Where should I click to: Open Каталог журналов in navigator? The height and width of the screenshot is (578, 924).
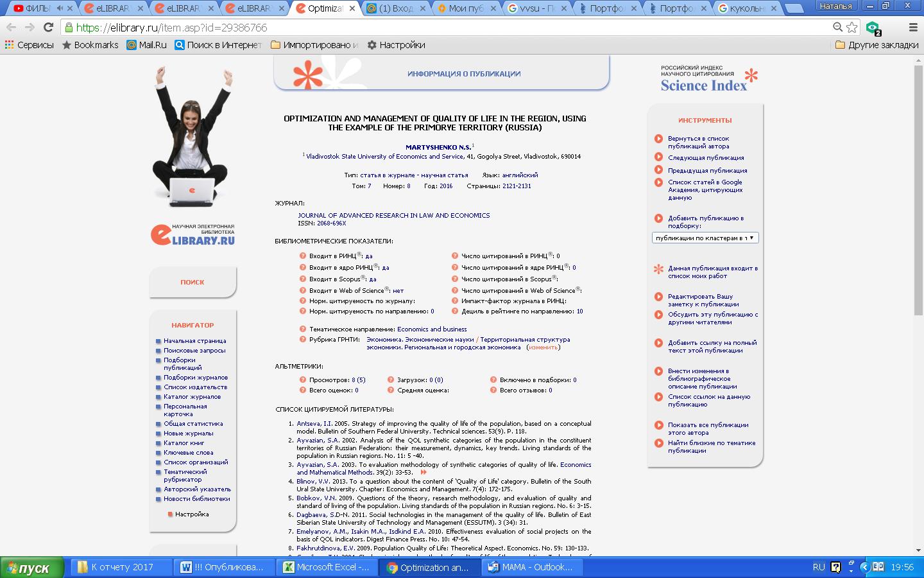pos(192,397)
